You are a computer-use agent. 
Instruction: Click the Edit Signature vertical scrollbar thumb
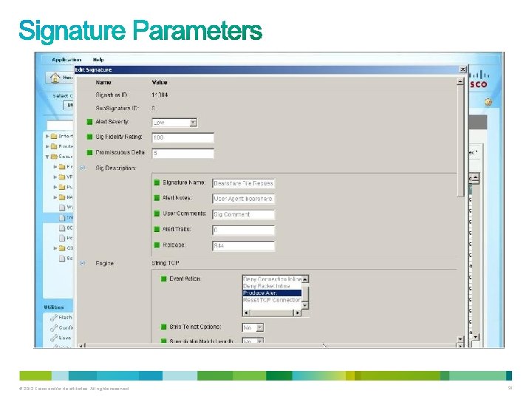click(x=460, y=141)
